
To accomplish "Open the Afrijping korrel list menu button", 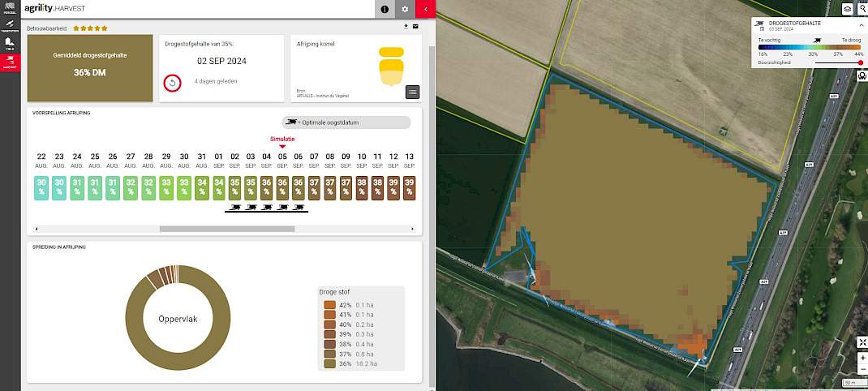I will 412,92.
